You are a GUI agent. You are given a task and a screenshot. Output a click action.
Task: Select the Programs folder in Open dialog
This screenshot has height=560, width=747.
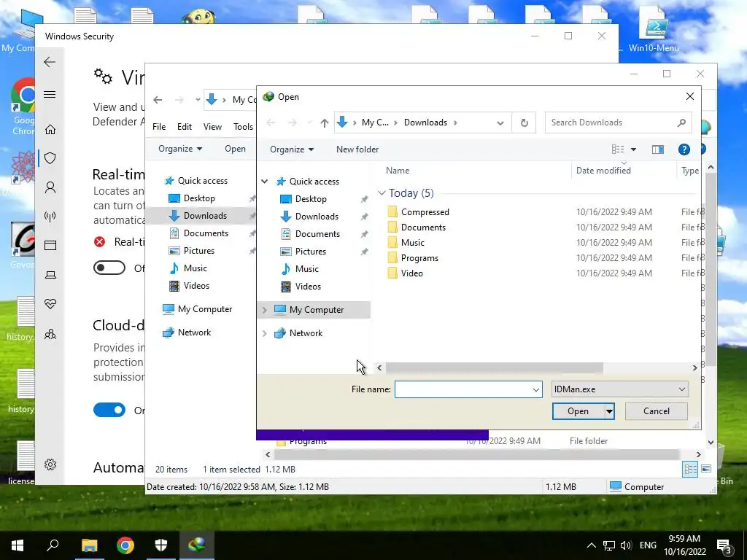pos(419,258)
